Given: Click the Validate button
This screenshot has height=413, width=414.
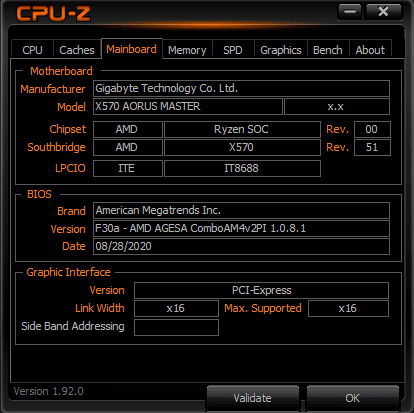Looking at the screenshot, I should coord(253,398).
